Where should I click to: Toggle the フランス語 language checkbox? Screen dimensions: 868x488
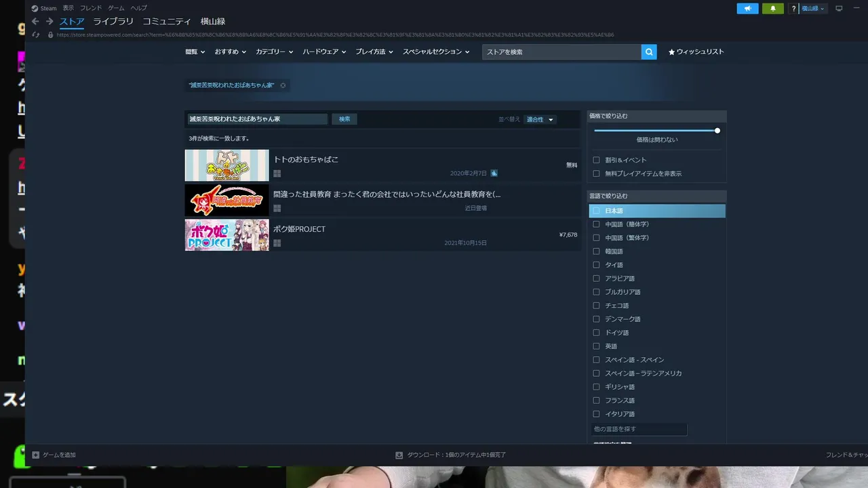[597, 401]
